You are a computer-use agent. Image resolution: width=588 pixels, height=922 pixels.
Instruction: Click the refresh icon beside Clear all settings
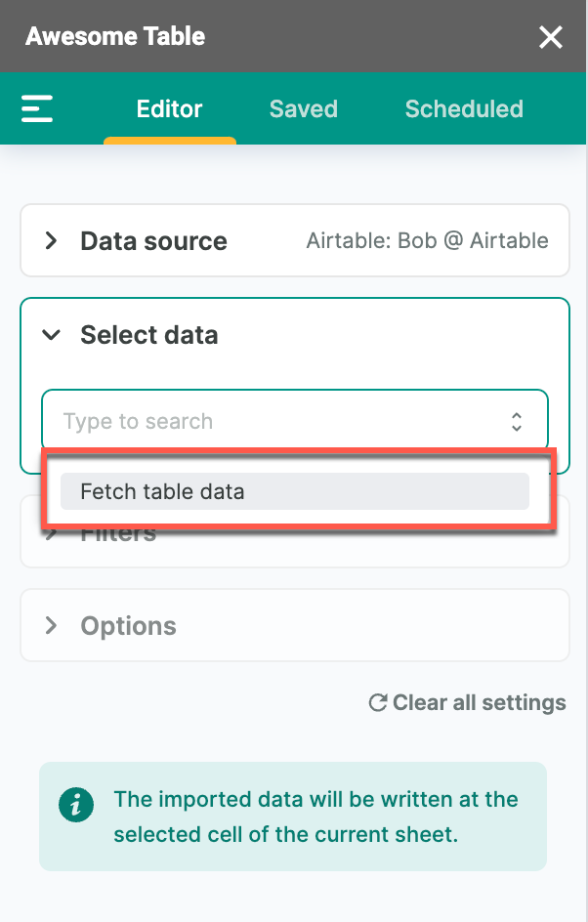click(377, 702)
